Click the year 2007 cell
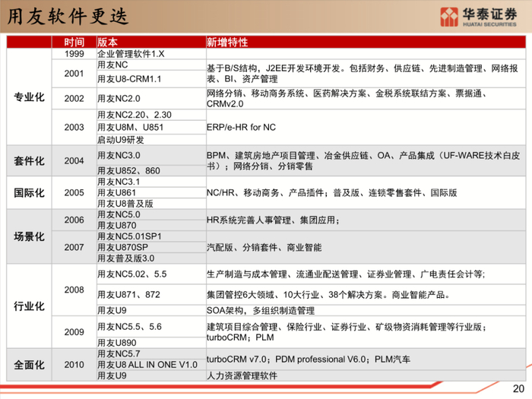Image resolution: width=532 pixels, height=399 pixels. (74, 247)
